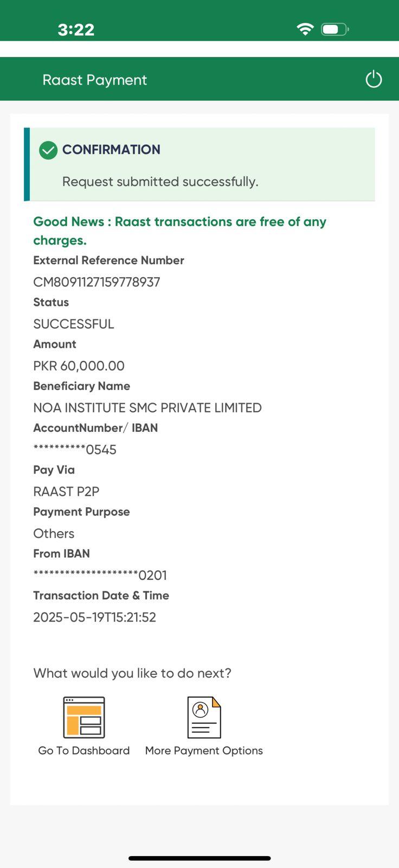
Task: Tap the battery indicator icon
Action: (x=334, y=29)
